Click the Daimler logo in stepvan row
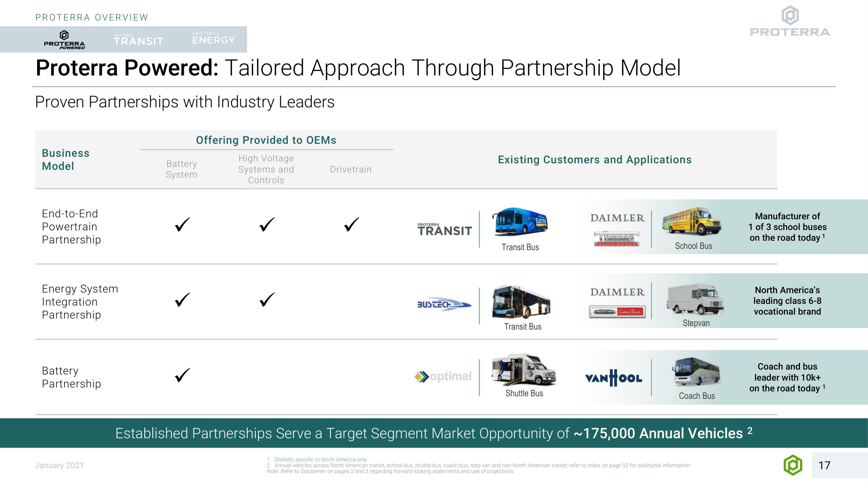The width and height of the screenshot is (868, 488). tap(617, 292)
